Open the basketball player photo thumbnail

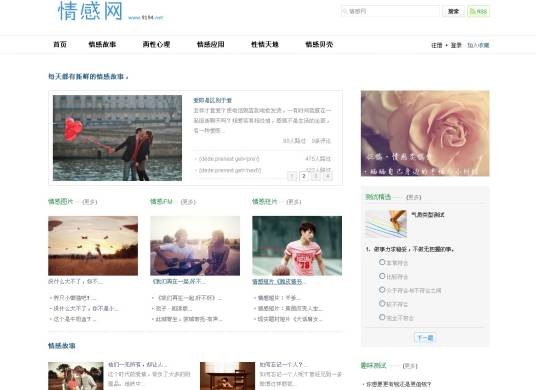[297, 245]
